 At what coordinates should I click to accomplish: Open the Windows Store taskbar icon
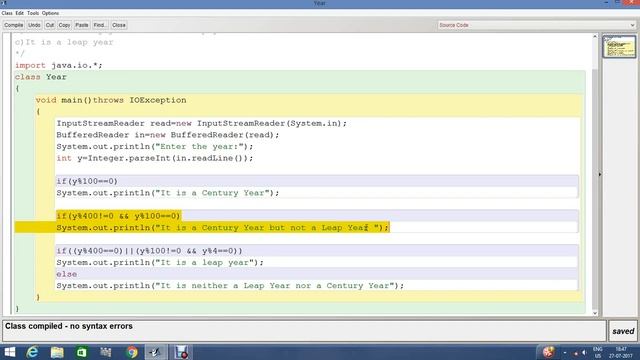[82, 352]
